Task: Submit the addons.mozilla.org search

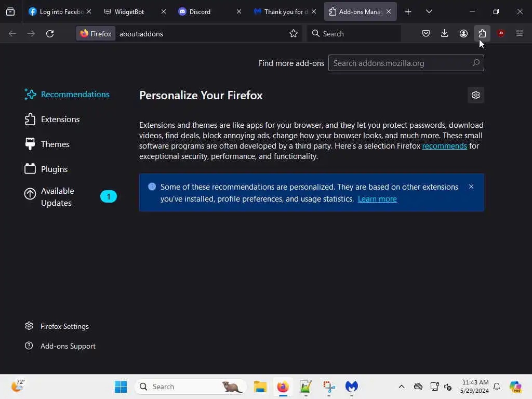Action: click(476, 63)
